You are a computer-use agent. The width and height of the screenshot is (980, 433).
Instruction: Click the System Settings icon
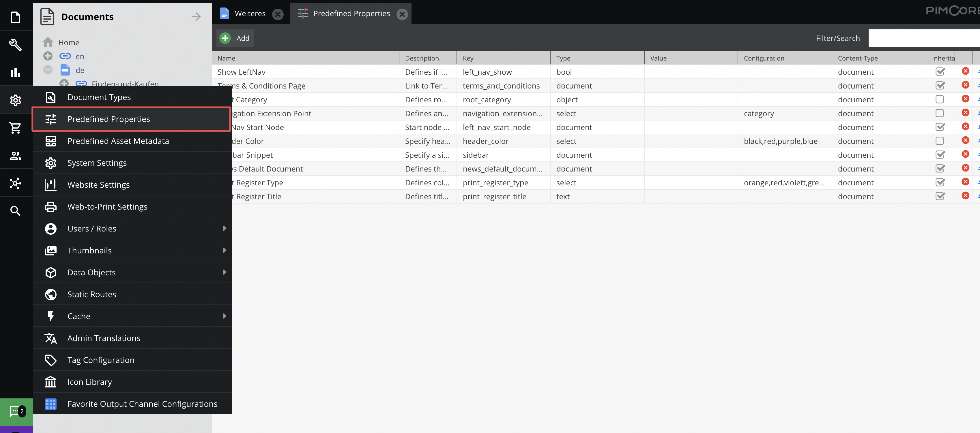[51, 162]
